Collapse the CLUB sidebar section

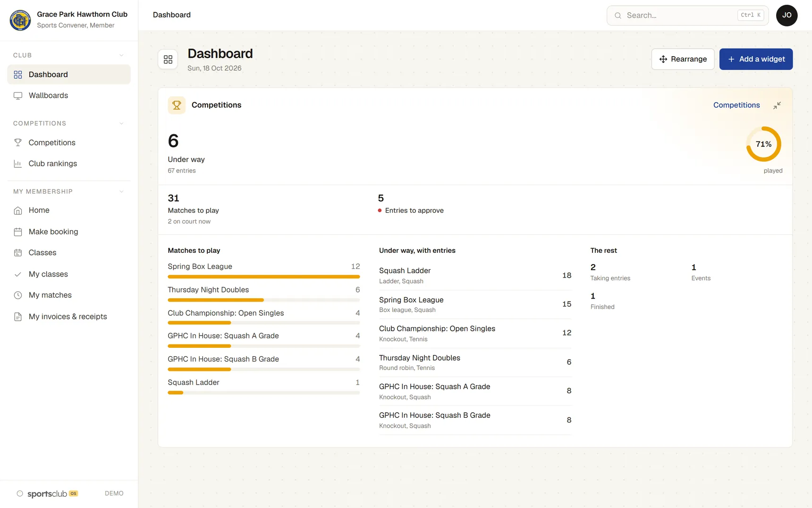pos(121,55)
